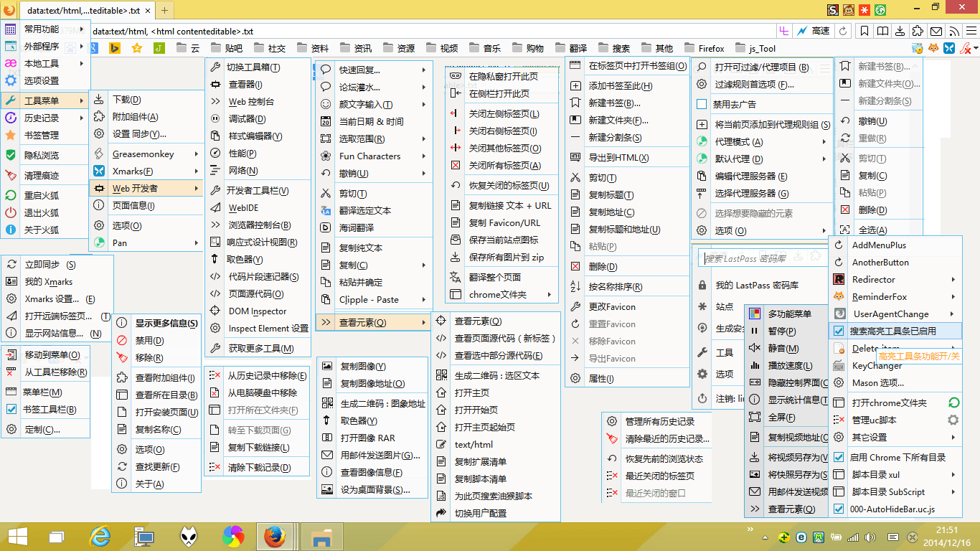The width and height of the screenshot is (980, 551).
Task: Select the 翻译整个页面 menu entry
Action: [x=495, y=277]
